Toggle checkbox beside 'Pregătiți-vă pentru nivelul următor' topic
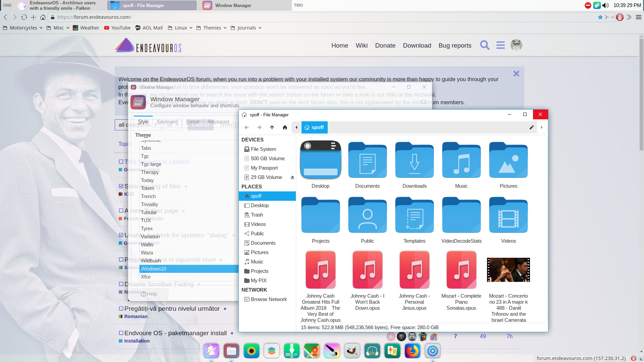This screenshot has width=644, height=362. point(121,308)
